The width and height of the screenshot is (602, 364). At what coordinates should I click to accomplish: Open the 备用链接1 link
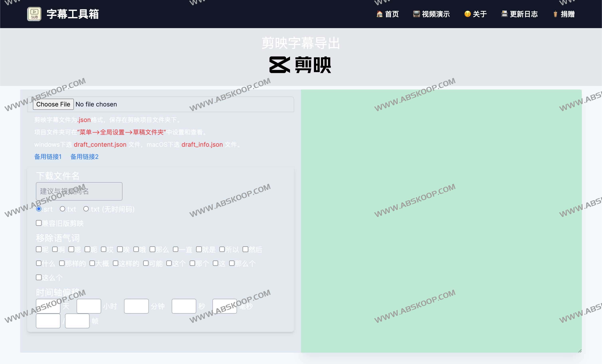click(x=48, y=156)
